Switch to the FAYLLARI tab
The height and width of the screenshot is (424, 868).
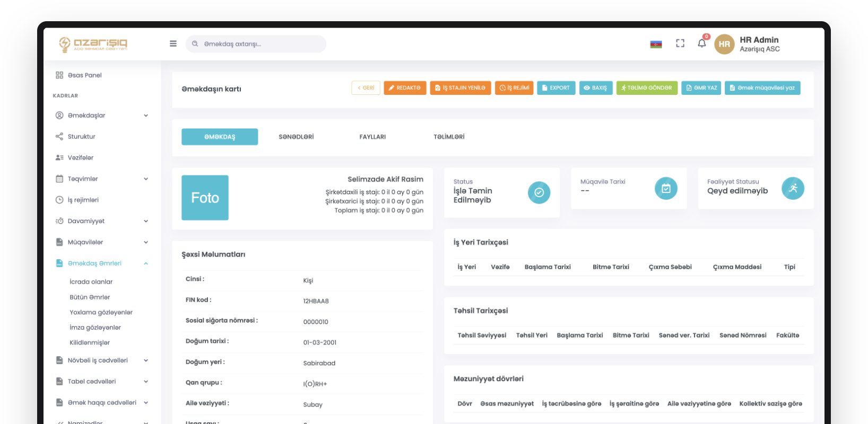(372, 137)
